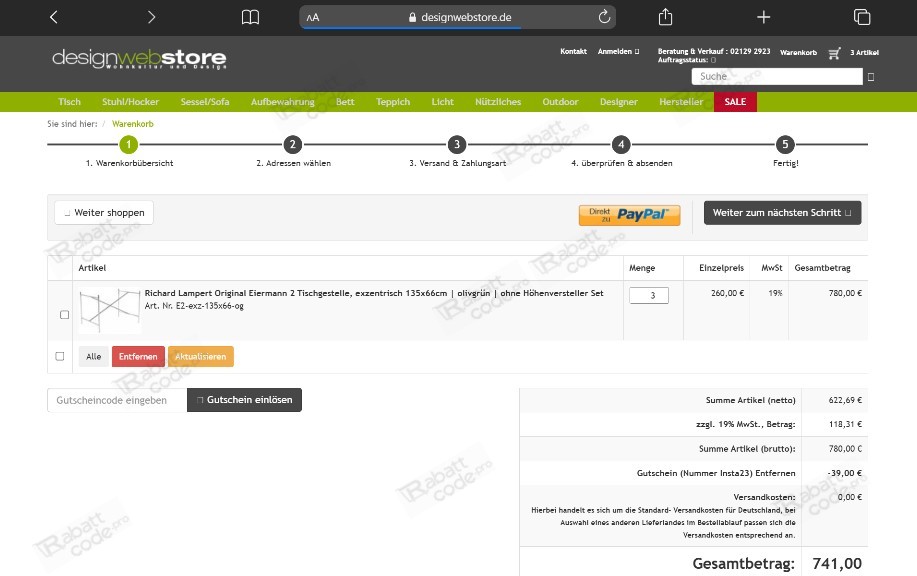Image resolution: width=917 pixels, height=576 pixels.
Task: Click the 3 Artikel cart count
Action: tap(864, 53)
